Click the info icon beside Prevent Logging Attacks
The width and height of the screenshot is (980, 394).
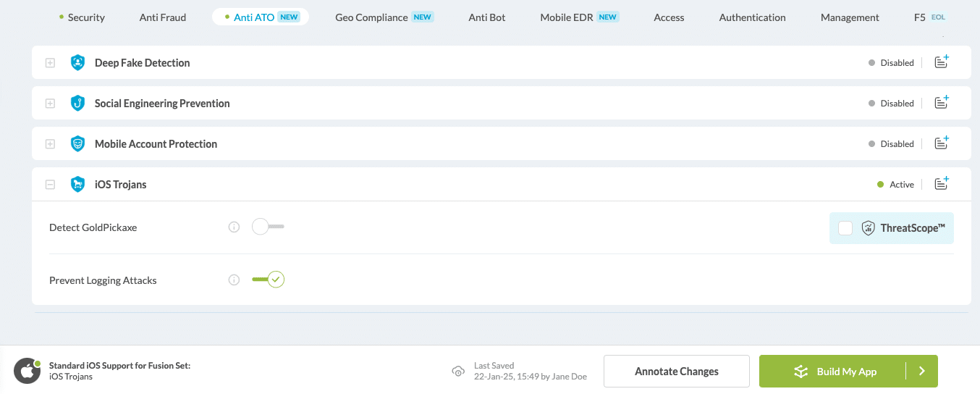click(x=234, y=280)
